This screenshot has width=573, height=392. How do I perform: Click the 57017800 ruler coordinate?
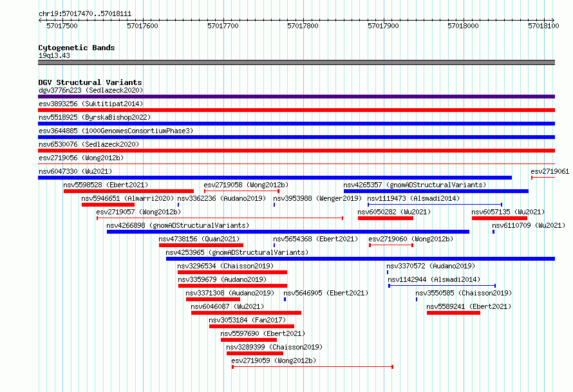point(303,26)
